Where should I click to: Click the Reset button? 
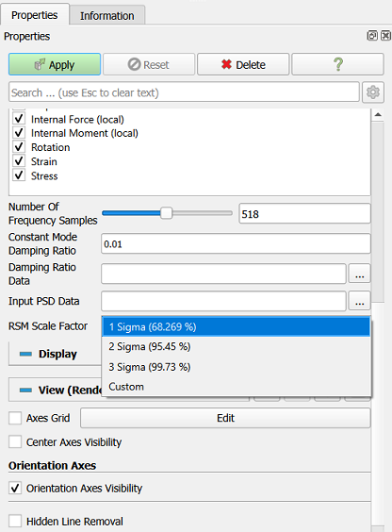coord(149,64)
